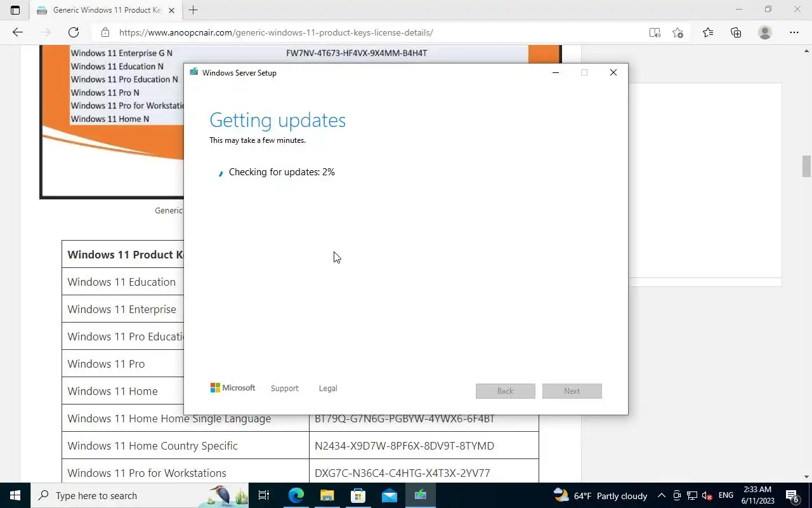This screenshot has width=812, height=508.
Task: Click the Checking for updates progress text
Action: coord(282,172)
